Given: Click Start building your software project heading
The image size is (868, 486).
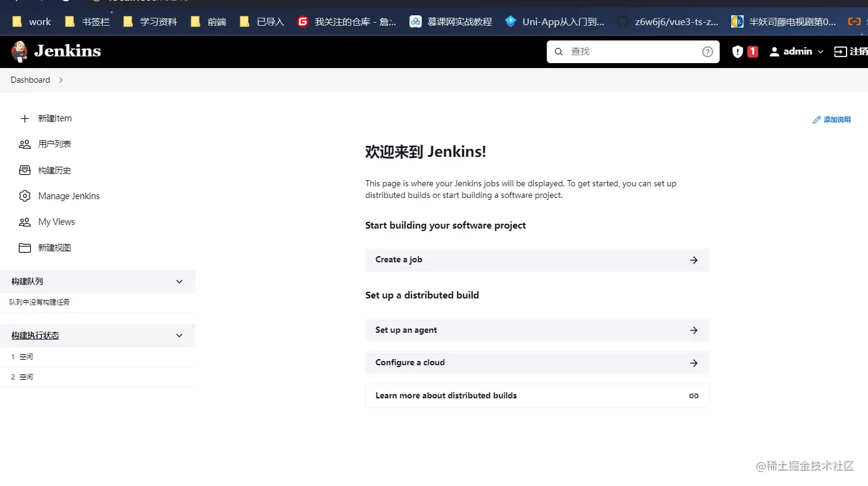Looking at the screenshot, I should coord(446,226).
